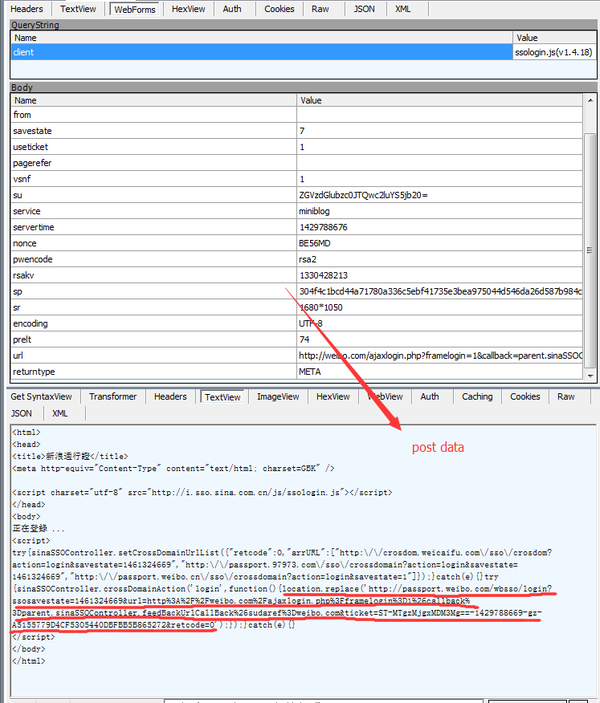Click the Name column header in QueryString
Viewport: 600px width, 703px height.
[26, 37]
